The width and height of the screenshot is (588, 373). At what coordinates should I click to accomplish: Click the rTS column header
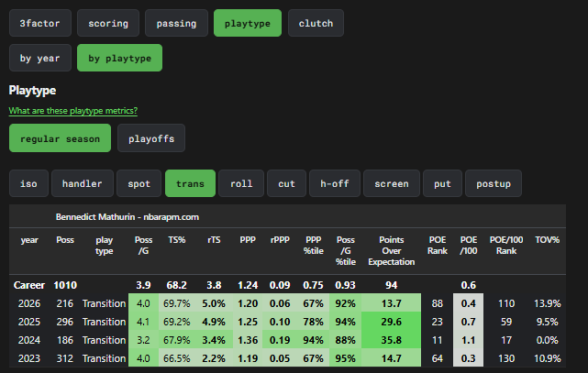214,240
